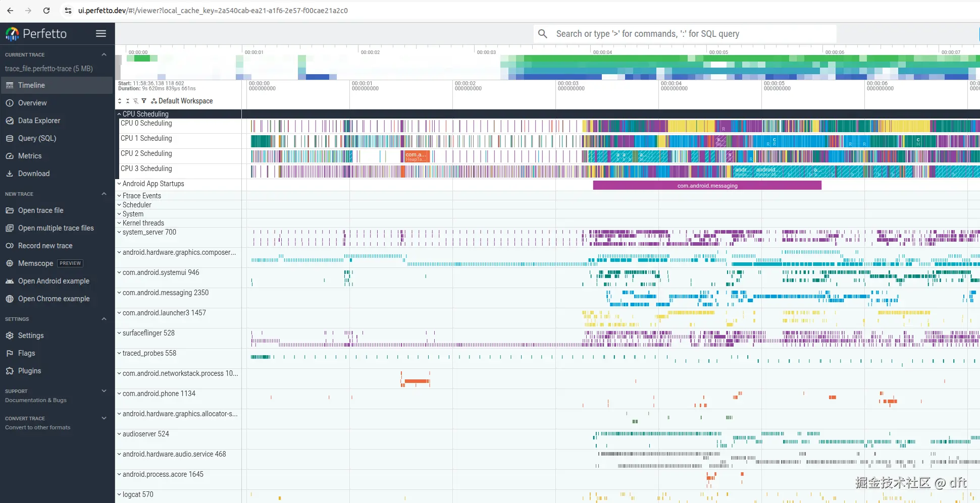Collapse the New Trace section
The image size is (980, 503).
[104, 194]
